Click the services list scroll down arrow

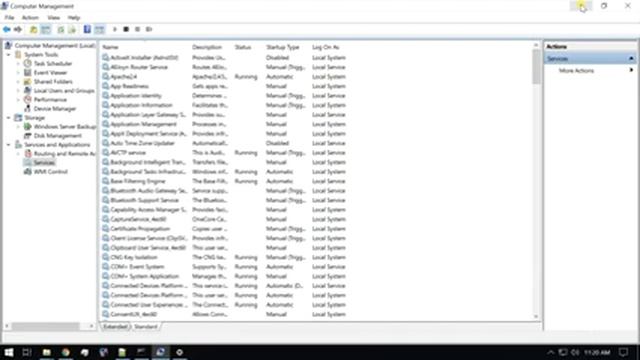click(x=536, y=316)
